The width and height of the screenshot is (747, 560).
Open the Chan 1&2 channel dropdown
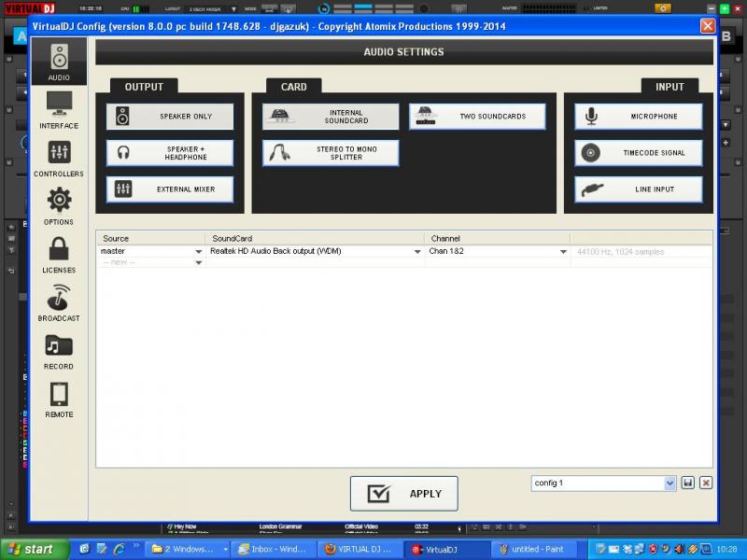[x=563, y=251]
